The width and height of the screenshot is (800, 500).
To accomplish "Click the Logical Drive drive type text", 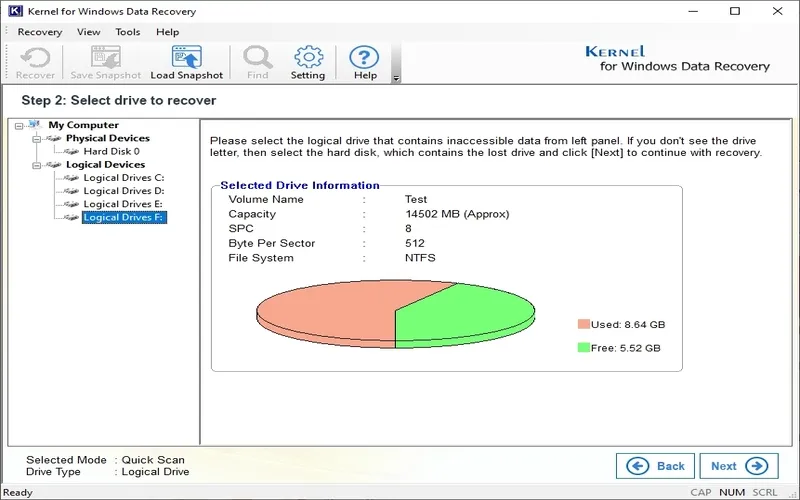I will click(155, 472).
